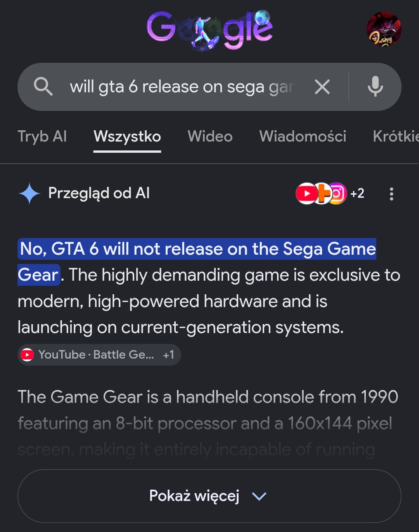Select the Wszystko tab
Image resolution: width=419 pixels, height=532 pixels.
(127, 136)
